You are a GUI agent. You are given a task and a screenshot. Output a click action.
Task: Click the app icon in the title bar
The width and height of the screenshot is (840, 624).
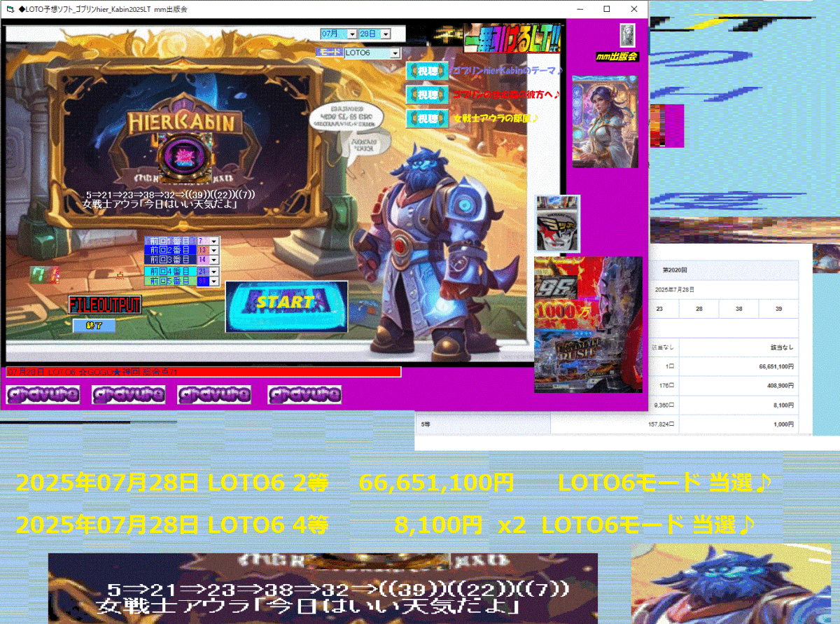click(x=9, y=9)
